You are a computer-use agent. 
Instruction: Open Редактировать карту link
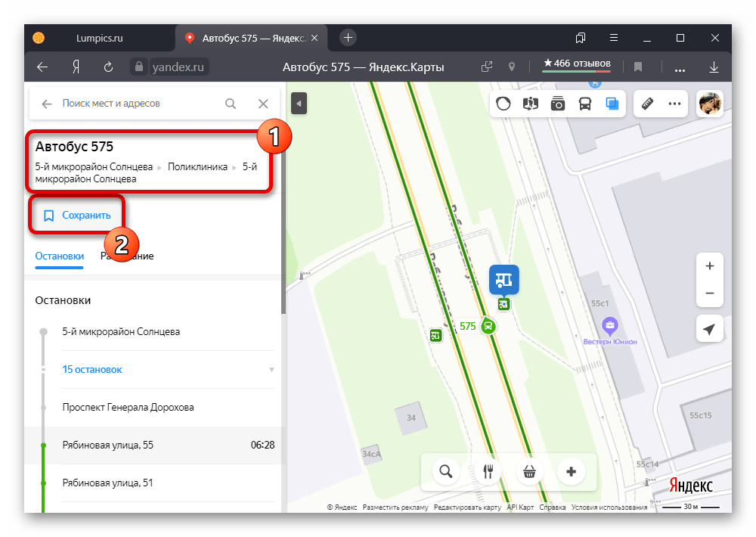pyautogui.click(x=467, y=508)
